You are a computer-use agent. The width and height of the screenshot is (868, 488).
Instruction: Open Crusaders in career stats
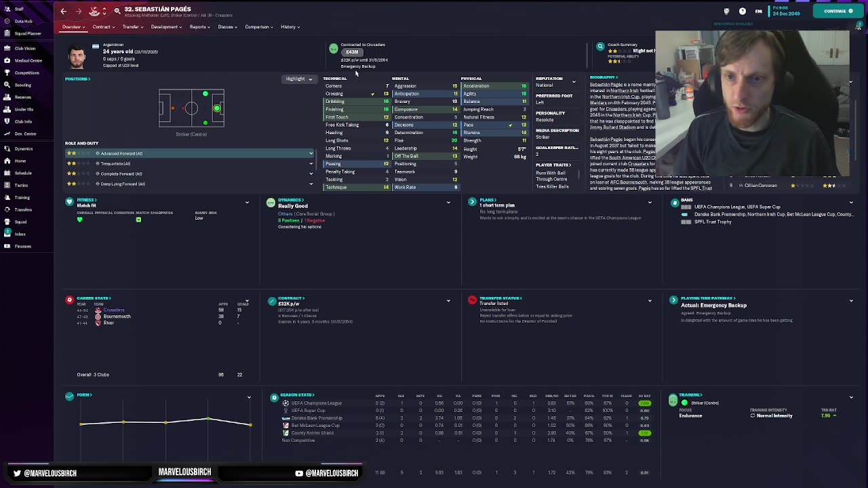point(113,310)
